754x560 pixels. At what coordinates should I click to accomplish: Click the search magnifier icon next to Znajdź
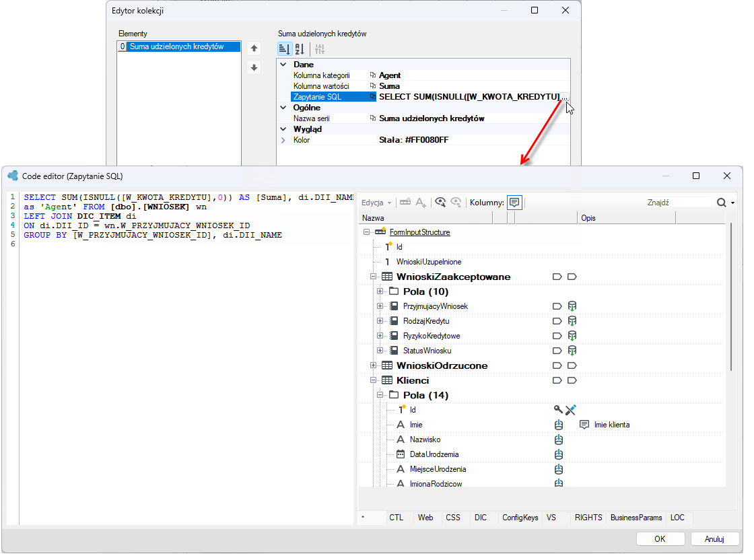tap(721, 203)
